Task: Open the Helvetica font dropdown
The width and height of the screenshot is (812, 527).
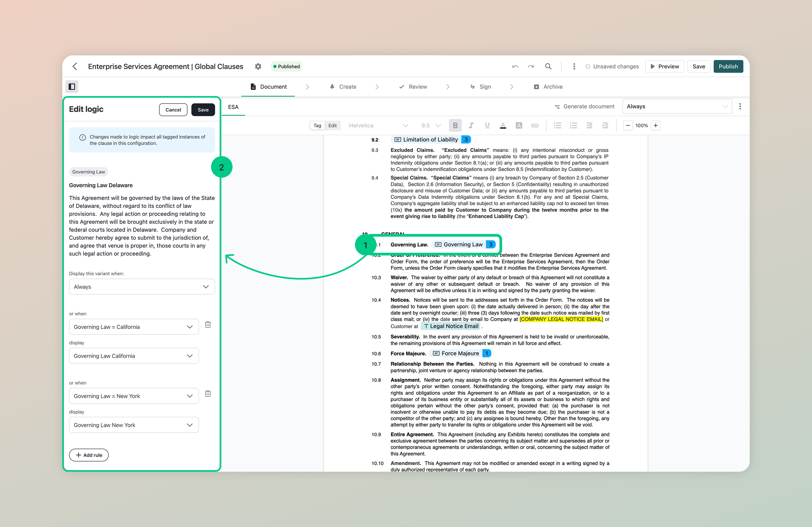Action: point(378,125)
